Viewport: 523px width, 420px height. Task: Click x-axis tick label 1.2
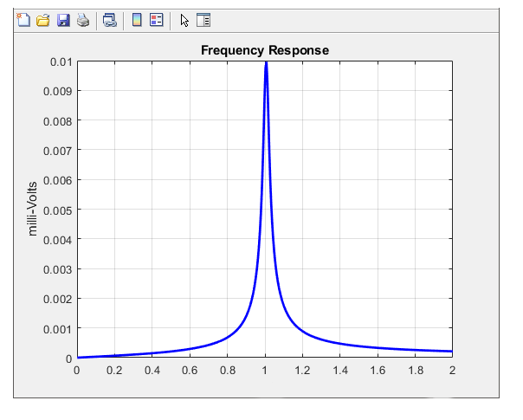pyautogui.click(x=302, y=371)
